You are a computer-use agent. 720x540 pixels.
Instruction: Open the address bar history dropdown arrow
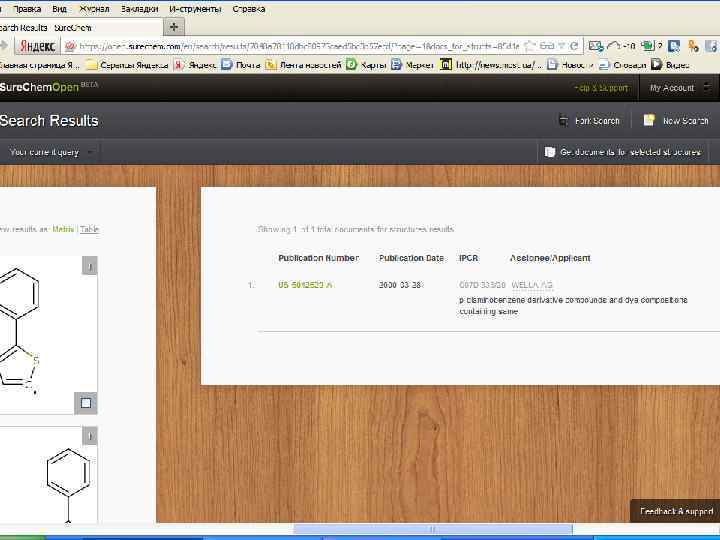click(561, 46)
